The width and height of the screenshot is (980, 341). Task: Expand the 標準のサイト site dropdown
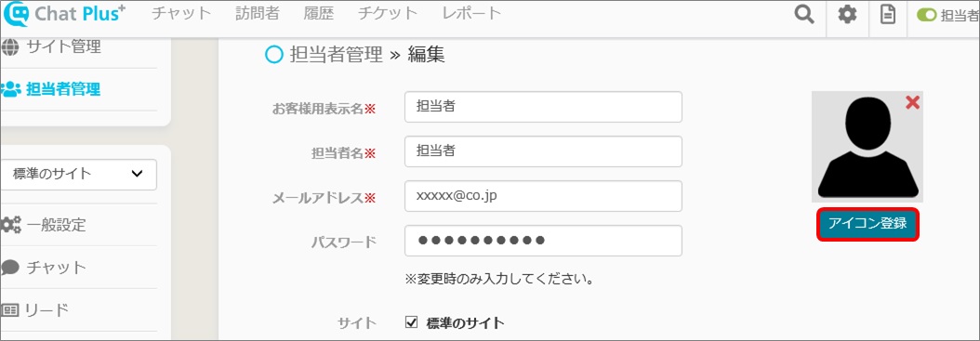pyautogui.click(x=79, y=174)
